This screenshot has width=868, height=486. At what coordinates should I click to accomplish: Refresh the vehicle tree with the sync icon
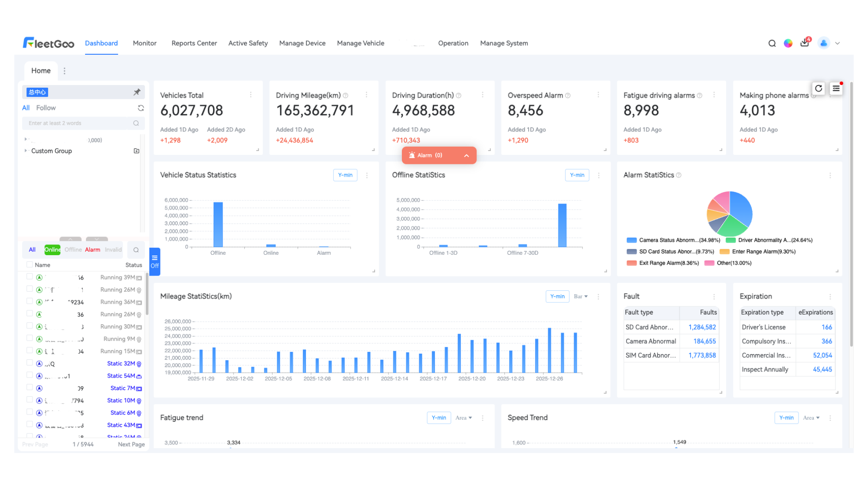pyautogui.click(x=141, y=108)
